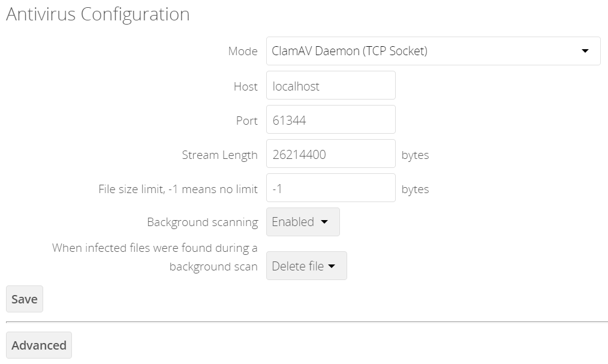Open the Delete file action dropdown

(x=306, y=266)
